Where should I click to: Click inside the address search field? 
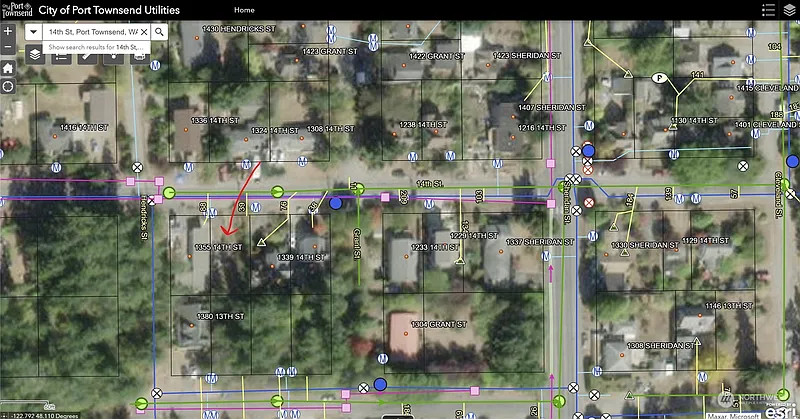point(92,32)
